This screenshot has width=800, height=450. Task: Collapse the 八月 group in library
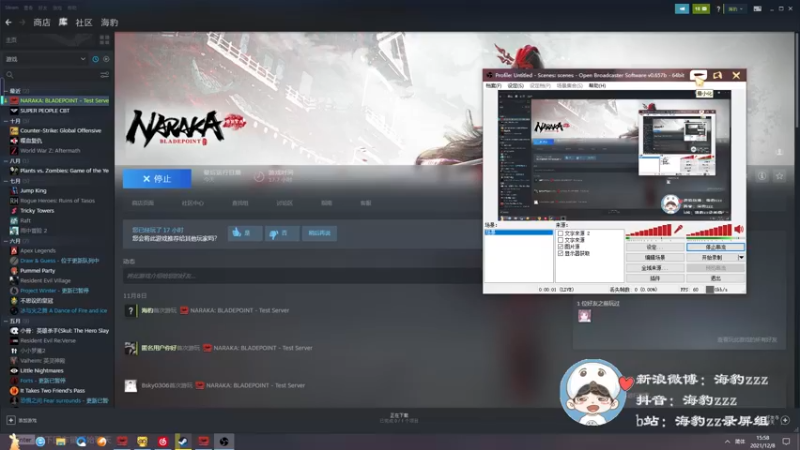click(x=6, y=161)
